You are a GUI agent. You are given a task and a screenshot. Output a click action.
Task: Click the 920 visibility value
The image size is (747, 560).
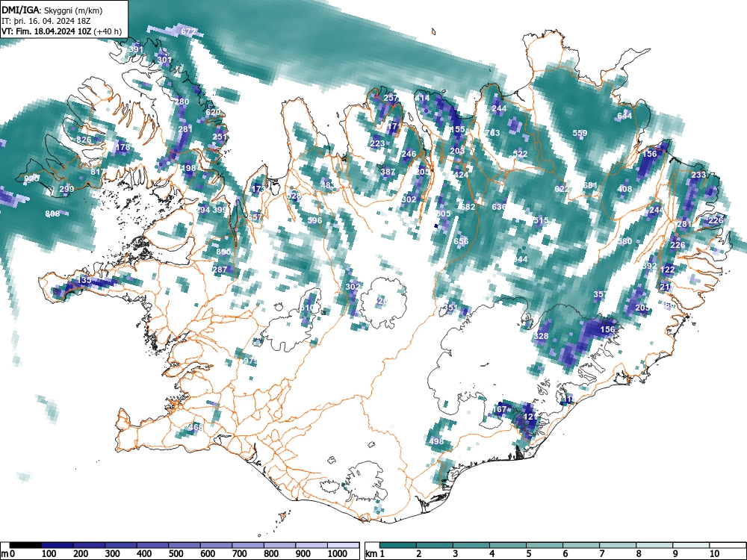pos(31,178)
